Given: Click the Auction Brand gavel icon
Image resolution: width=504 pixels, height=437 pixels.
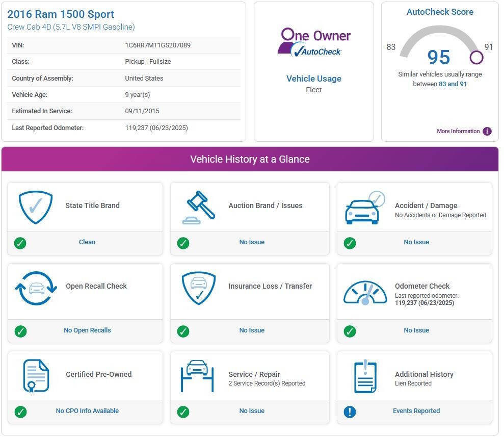Looking at the screenshot, I should [x=199, y=208].
